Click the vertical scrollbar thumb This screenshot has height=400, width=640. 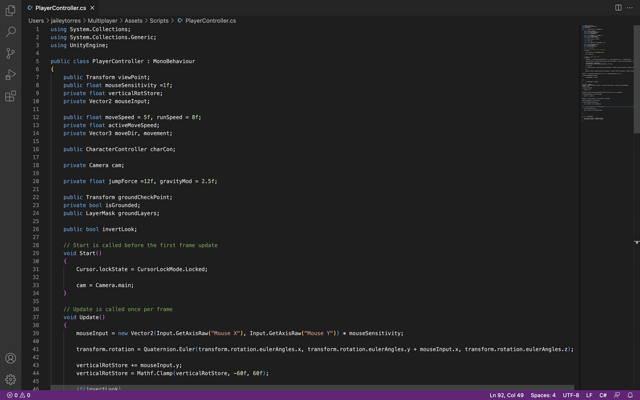point(636,79)
